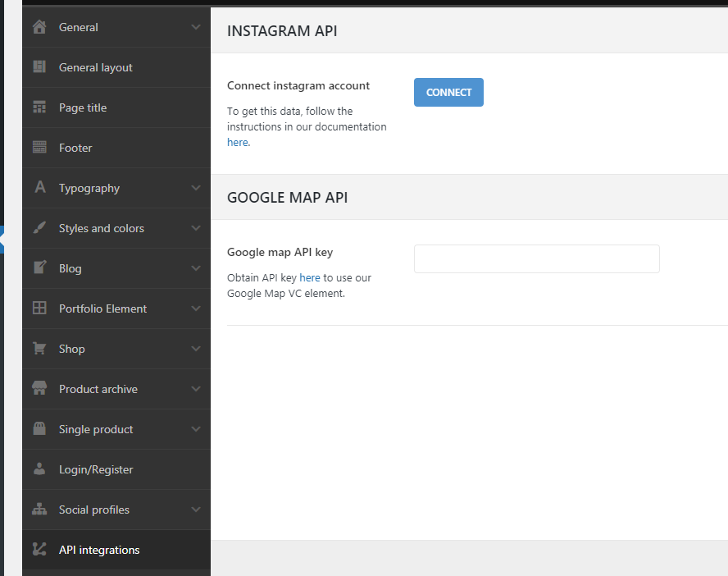Image resolution: width=728 pixels, height=576 pixels.
Task: Expand the Product archive chevron
Action: (x=196, y=389)
